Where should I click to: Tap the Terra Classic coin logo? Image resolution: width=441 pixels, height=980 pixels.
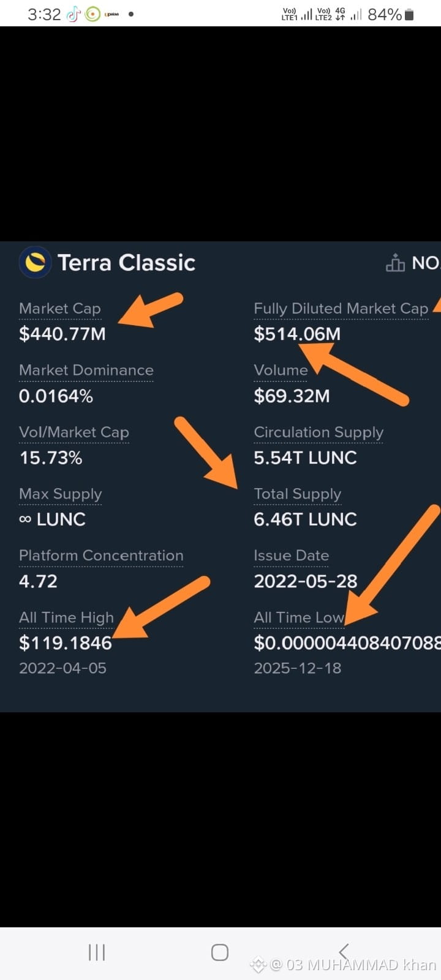[35, 263]
